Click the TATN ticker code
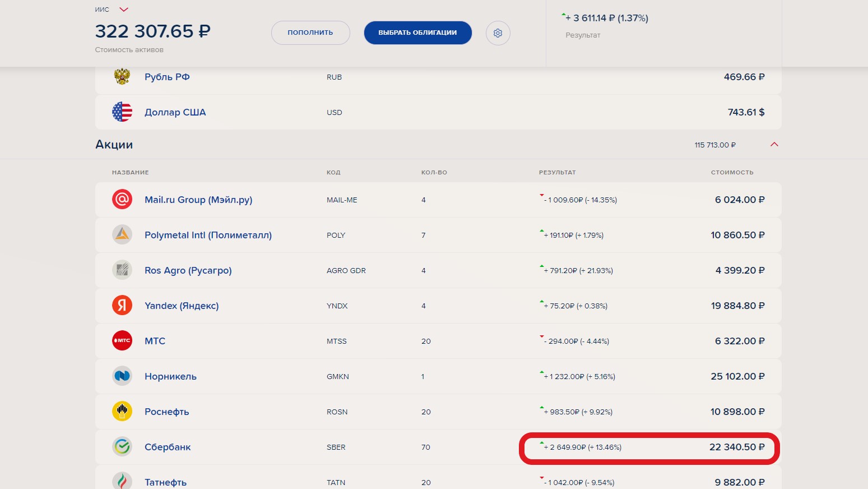Image resolution: width=868 pixels, height=489 pixels. 336,482
